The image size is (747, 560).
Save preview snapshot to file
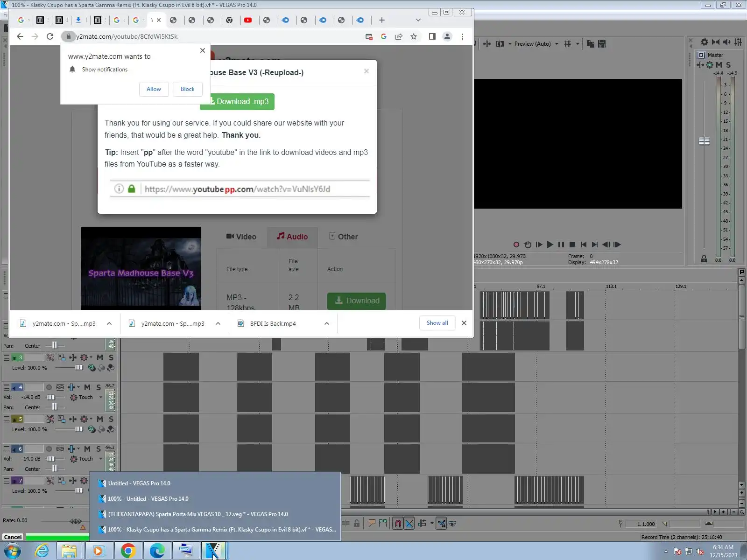(x=602, y=44)
